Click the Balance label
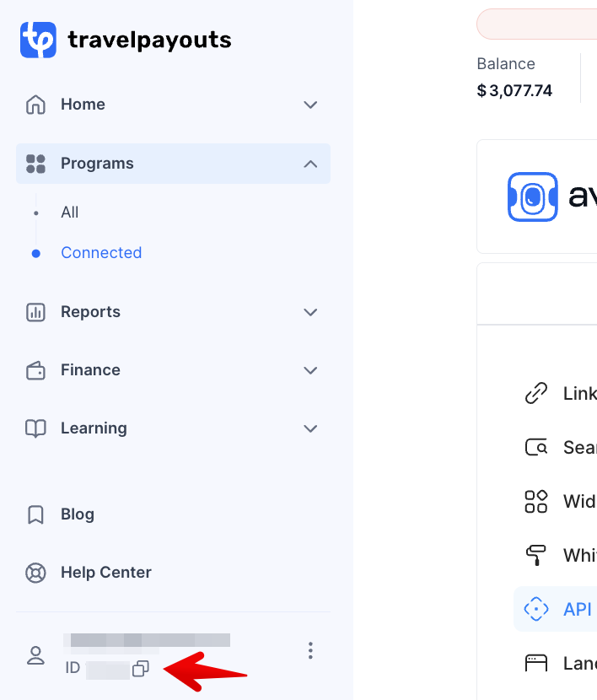The image size is (597, 700). 506,64
